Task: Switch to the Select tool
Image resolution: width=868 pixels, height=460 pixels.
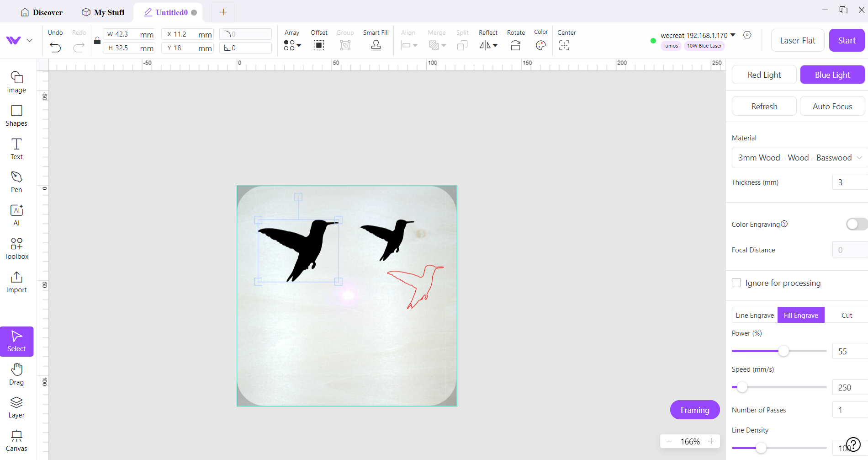Action: click(16, 341)
